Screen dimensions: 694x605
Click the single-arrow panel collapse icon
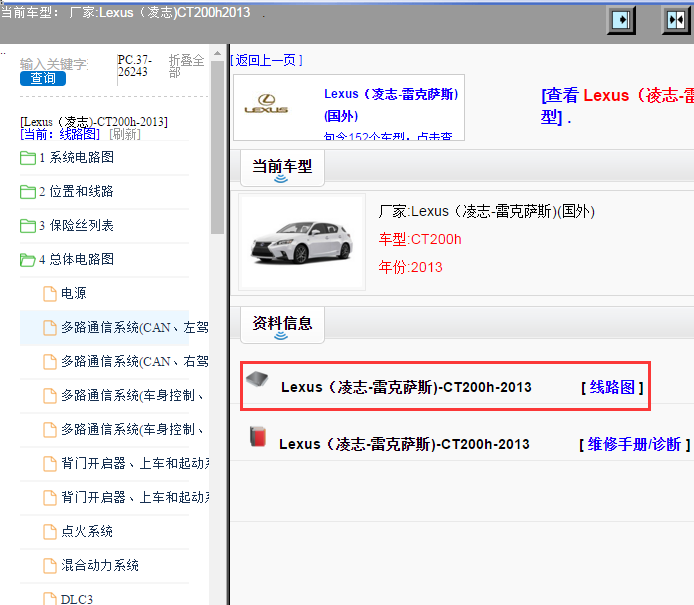[x=621, y=20]
